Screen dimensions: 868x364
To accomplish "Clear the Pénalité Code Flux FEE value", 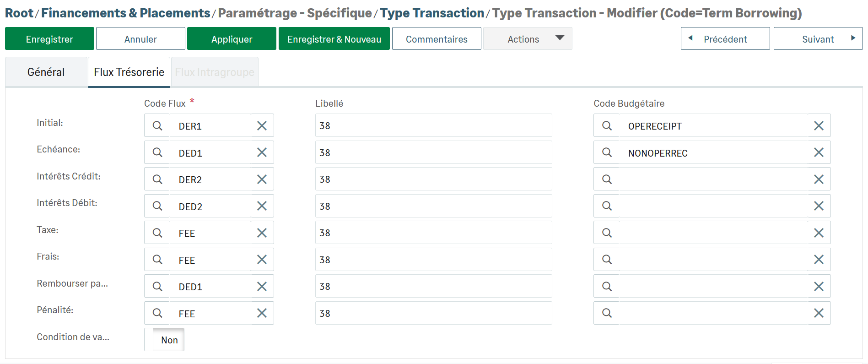I will pos(262,313).
